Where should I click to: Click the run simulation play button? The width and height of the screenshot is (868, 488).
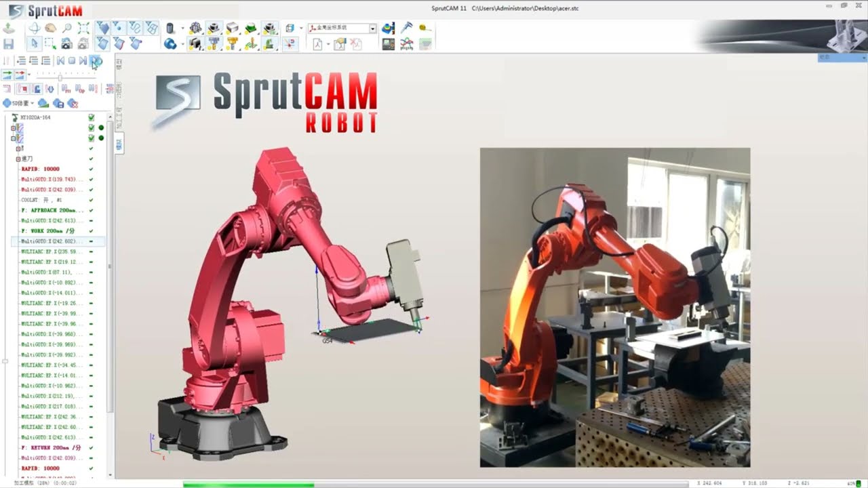pyautogui.click(x=96, y=60)
